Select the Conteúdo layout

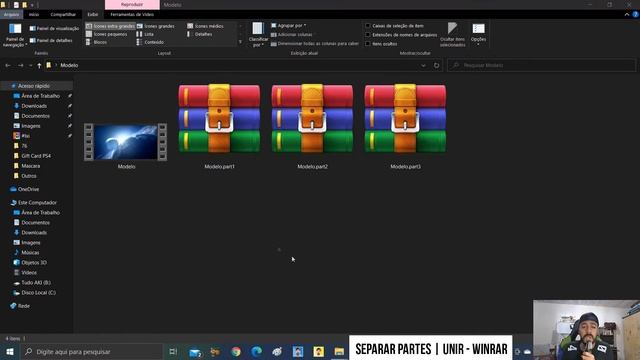(x=150, y=42)
